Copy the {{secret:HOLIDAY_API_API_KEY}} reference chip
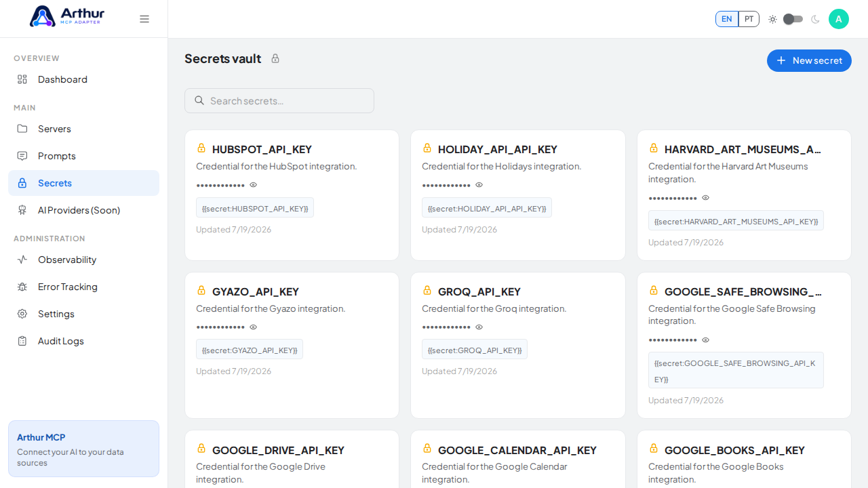Screen dimensions: 868x488 pyautogui.click(x=487, y=208)
